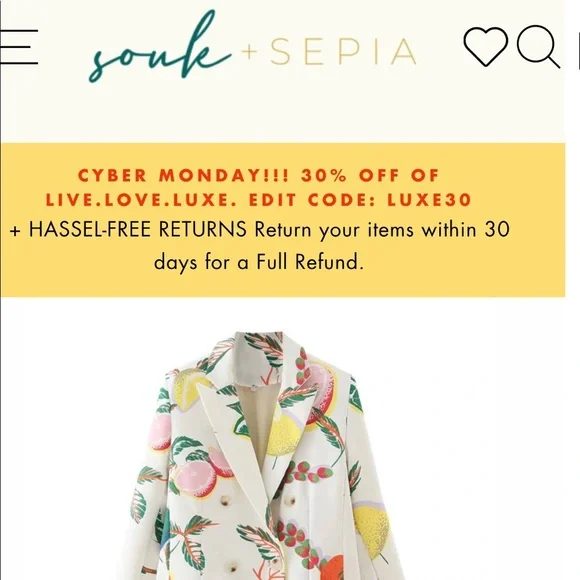Click the plus sign before HASSEL-FREE RETURNS
Screen dimensions: 580x580
click(15, 231)
